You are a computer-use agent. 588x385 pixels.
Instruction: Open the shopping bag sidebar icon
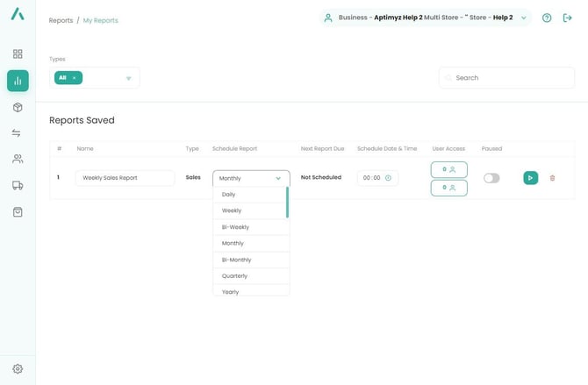(x=18, y=211)
